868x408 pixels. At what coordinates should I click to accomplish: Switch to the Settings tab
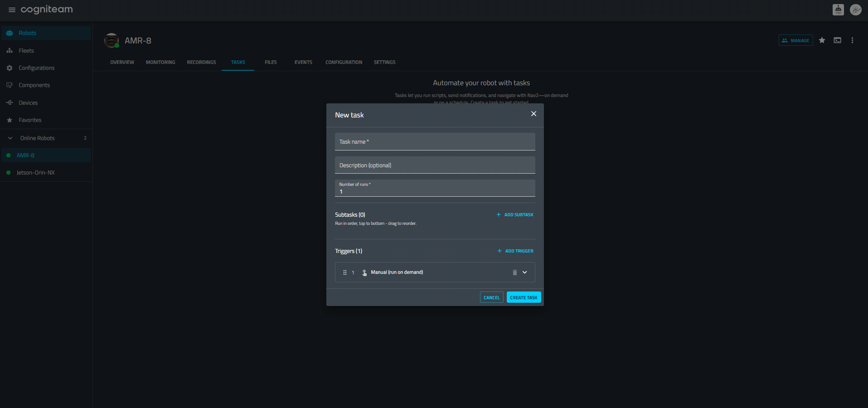point(384,63)
